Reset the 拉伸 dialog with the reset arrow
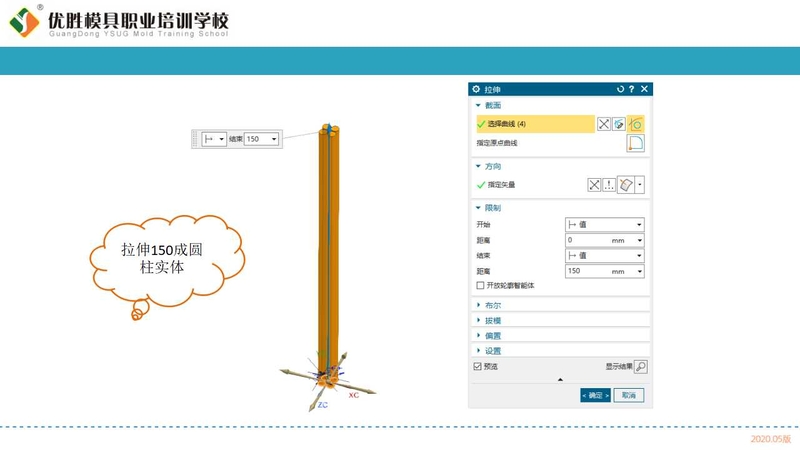Viewport: 800px width, 450px height. [620, 89]
